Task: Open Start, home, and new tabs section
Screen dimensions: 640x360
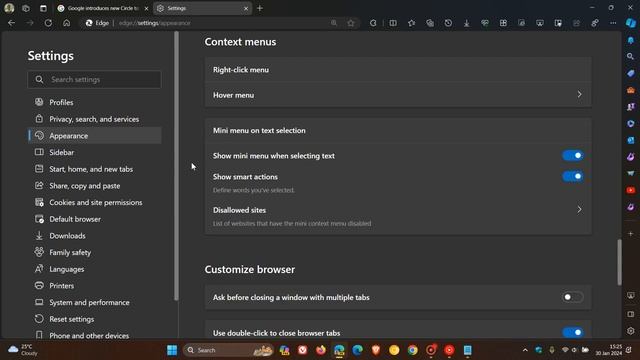Action: click(x=95, y=169)
